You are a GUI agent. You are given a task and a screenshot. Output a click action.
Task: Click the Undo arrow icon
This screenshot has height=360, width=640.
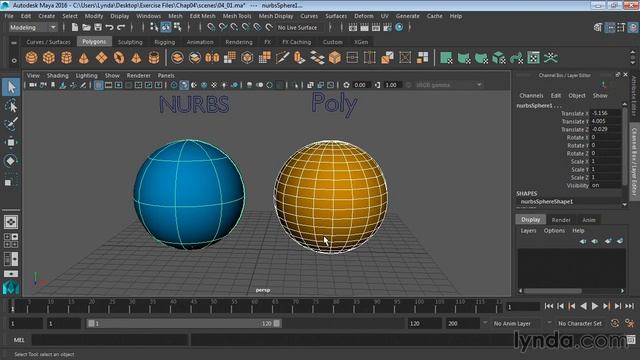click(x=109, y=27)
